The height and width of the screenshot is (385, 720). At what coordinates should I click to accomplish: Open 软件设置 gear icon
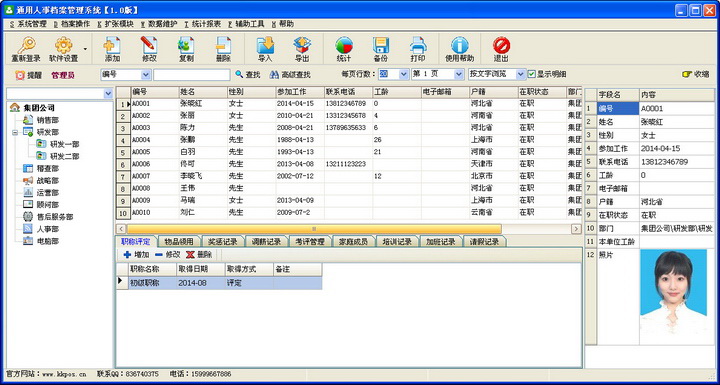click(x=63, y=45)
